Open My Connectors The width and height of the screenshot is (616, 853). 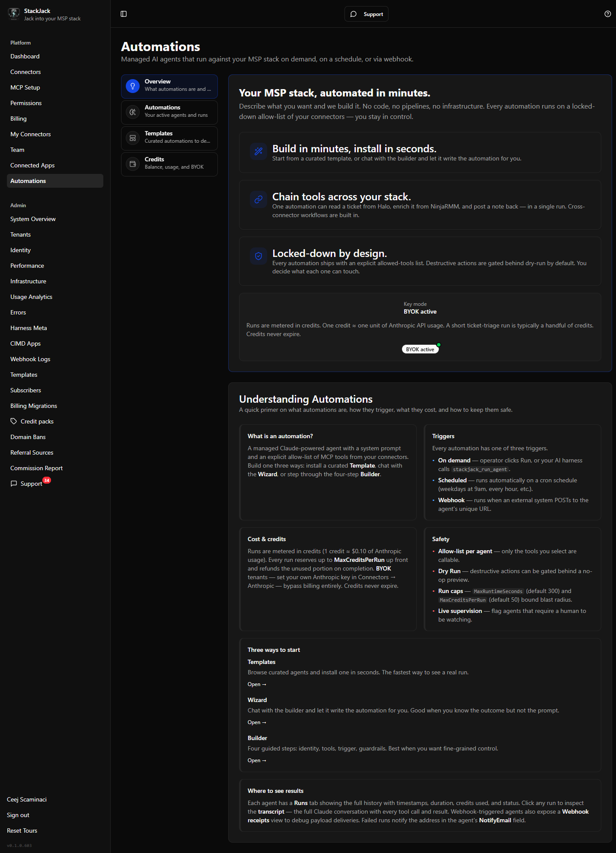(x=55, y=134)
